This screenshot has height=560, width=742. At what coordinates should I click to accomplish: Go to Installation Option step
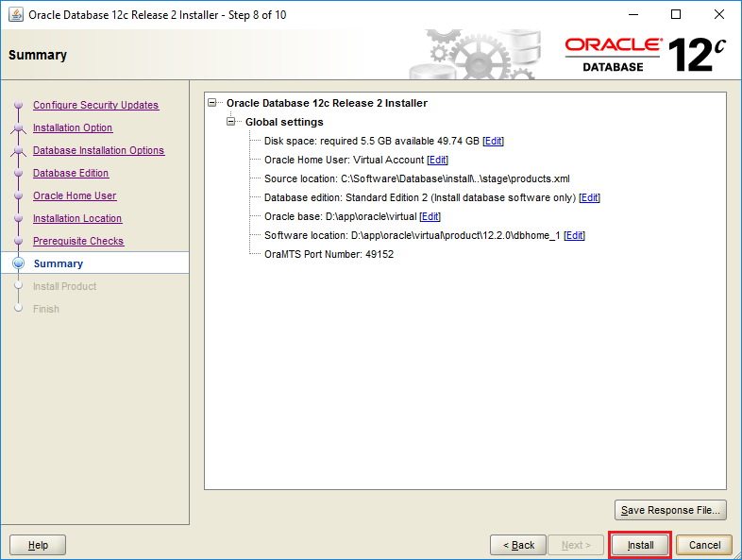pos(73,127)
